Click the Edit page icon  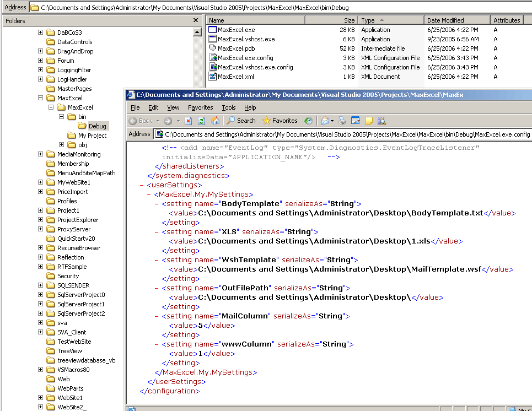click(355, 121)
